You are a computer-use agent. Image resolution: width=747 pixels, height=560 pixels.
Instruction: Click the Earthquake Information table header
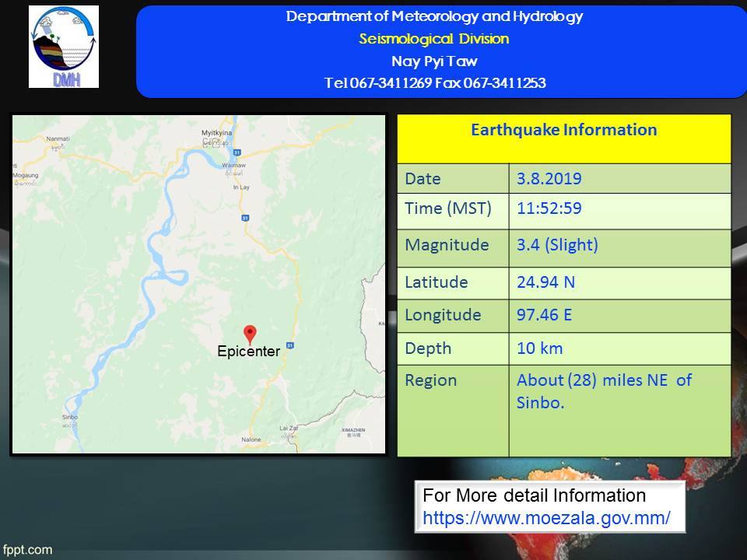click(x=563, y=130)
